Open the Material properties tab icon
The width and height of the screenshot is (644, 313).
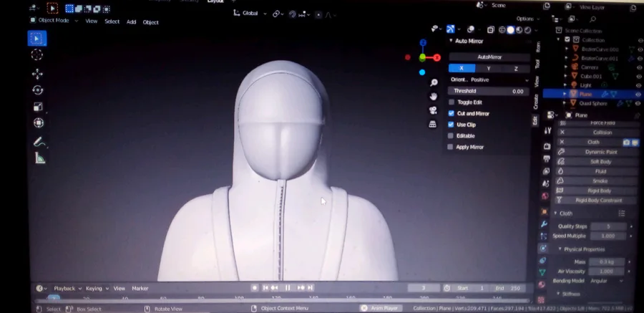point(542,284)
